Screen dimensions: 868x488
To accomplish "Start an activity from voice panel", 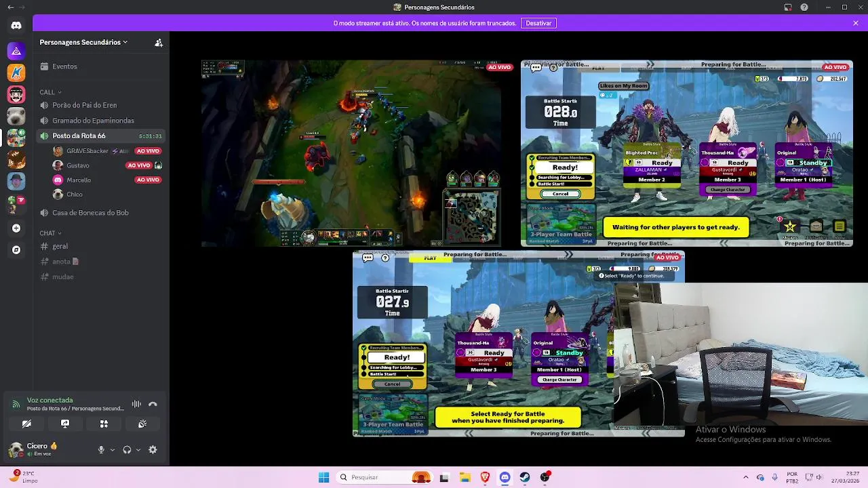I will (x=104, y=424).
